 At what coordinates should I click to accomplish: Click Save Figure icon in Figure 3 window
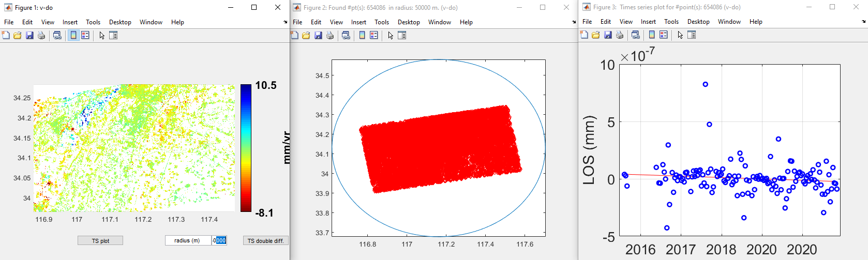608,35
